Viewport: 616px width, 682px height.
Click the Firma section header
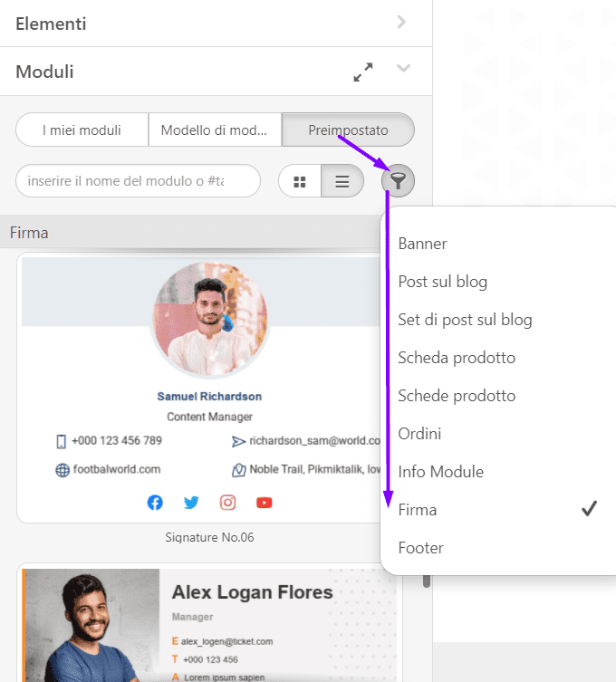[191, 233]
